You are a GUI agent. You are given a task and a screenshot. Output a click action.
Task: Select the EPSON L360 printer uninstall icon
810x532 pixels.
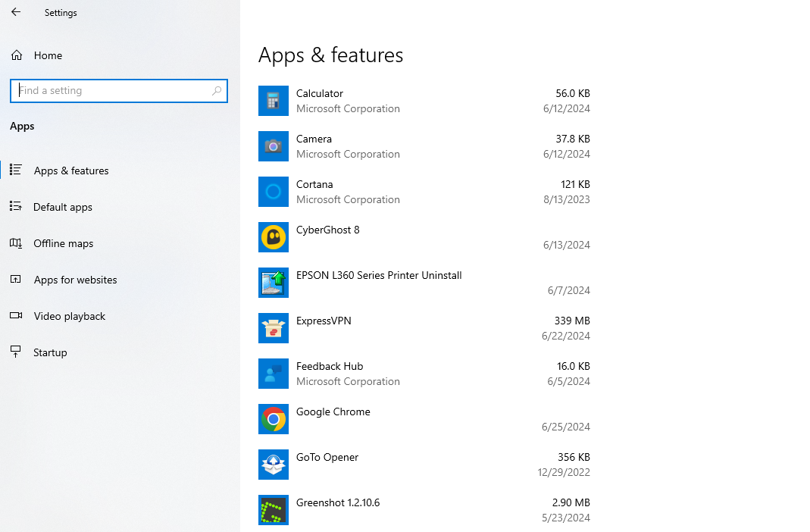(x=274, y=283)
